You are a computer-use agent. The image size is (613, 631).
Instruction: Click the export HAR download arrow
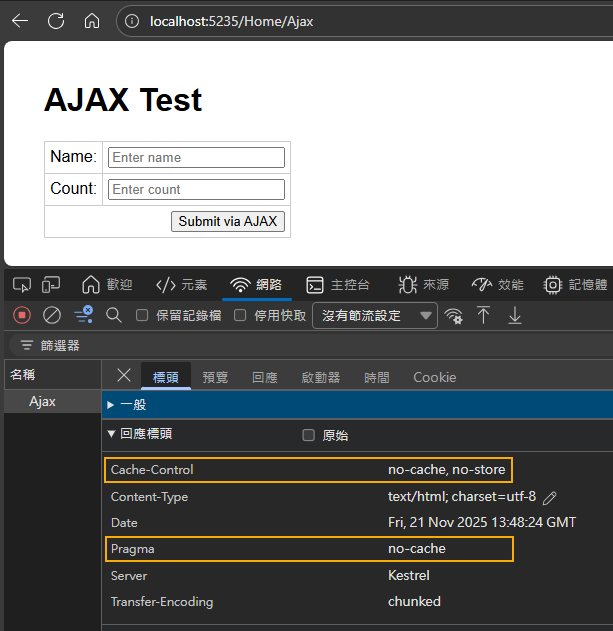[515, 316]
